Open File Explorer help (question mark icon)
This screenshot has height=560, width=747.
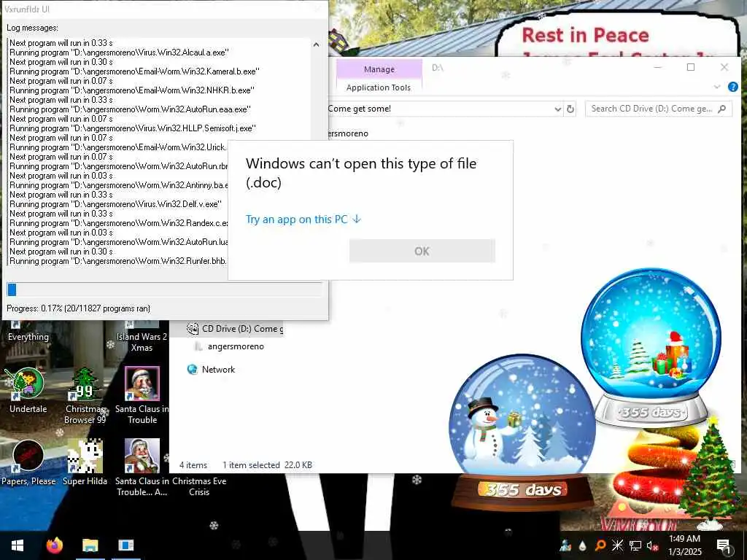(x=732, y=87)
